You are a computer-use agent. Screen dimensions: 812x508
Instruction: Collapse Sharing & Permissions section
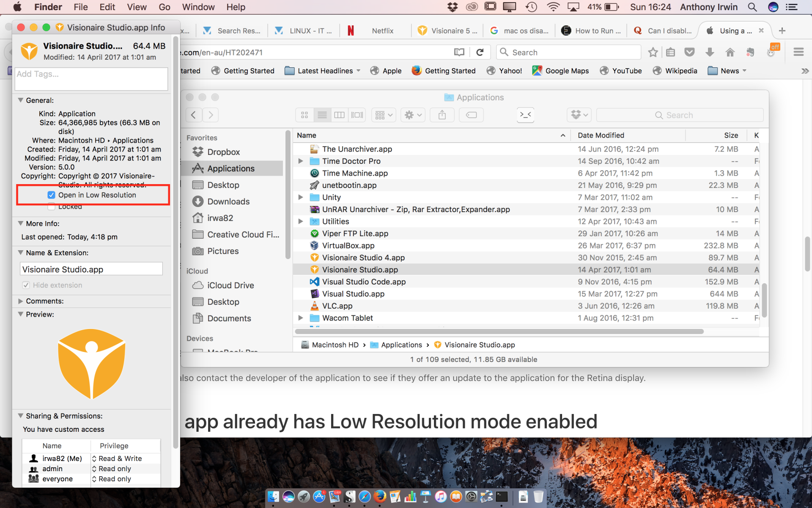click(20, 416)
